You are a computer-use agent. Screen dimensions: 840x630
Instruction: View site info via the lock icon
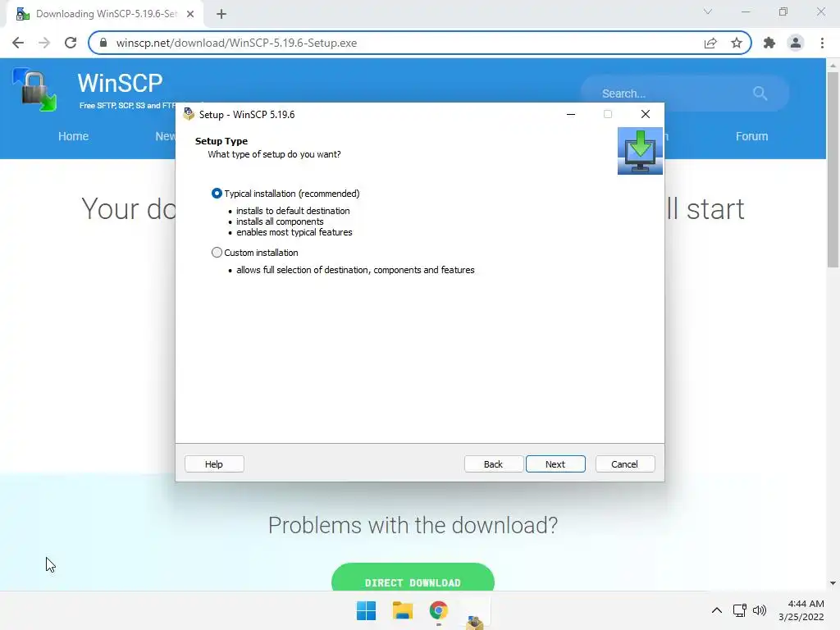tap(103, 43)
